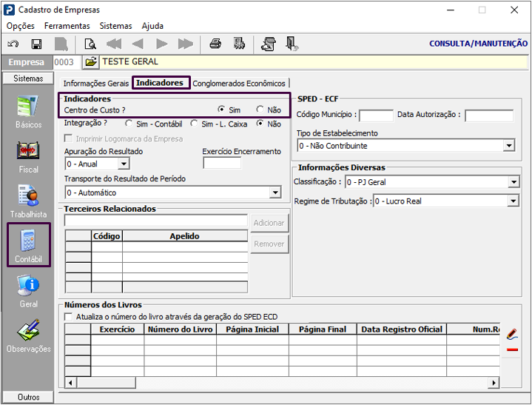Switch to the Informações Gerais tab
The height and width of the screenshot is (405, 532).
(96, 84)
